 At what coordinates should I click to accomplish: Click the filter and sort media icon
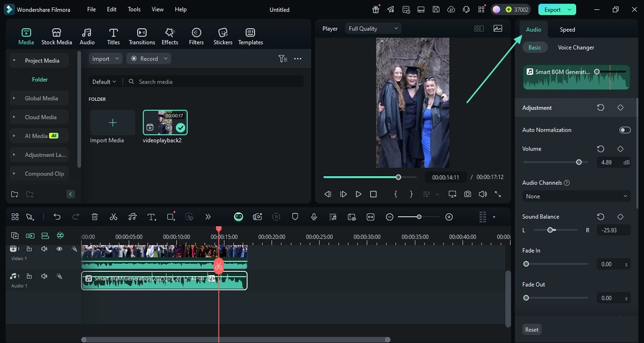tap(283, 58)
